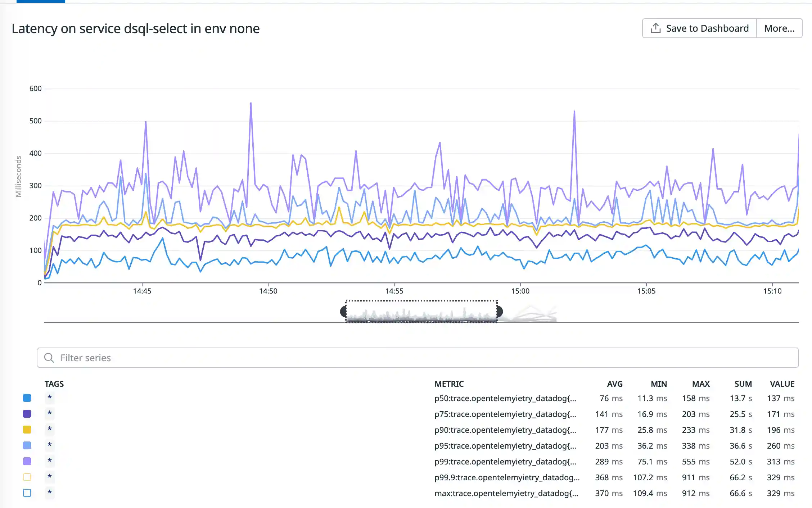Click Save to Dashboard button
Screen dimensions: 812x508
pos(699,28)
